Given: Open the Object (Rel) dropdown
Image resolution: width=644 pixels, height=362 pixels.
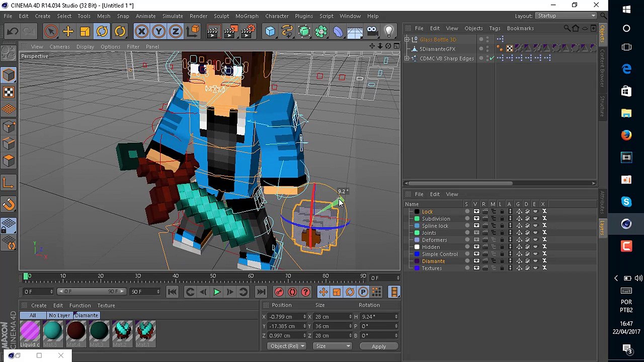Looking at the screenshot, I should [x=287, y=346].
